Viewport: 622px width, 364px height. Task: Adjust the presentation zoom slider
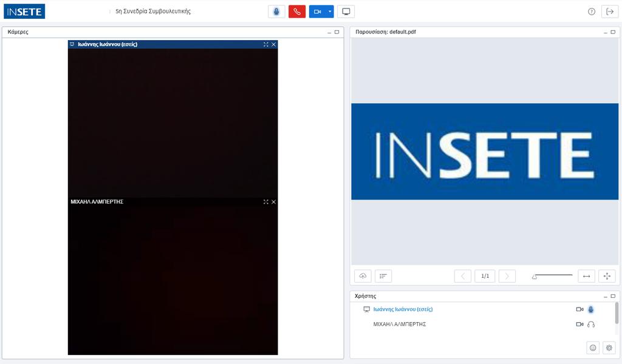tap(552, 276)
